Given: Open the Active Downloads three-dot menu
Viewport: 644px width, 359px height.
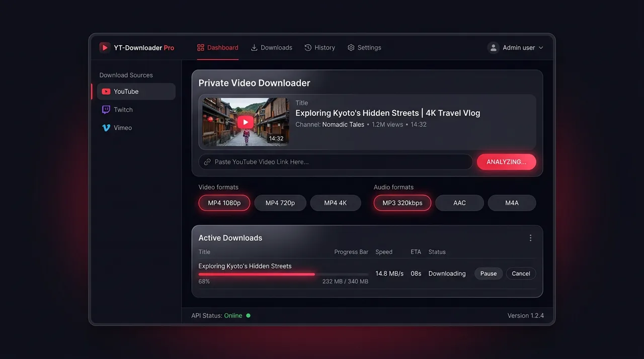Looking at the screenshot, I should coord(530,238).
